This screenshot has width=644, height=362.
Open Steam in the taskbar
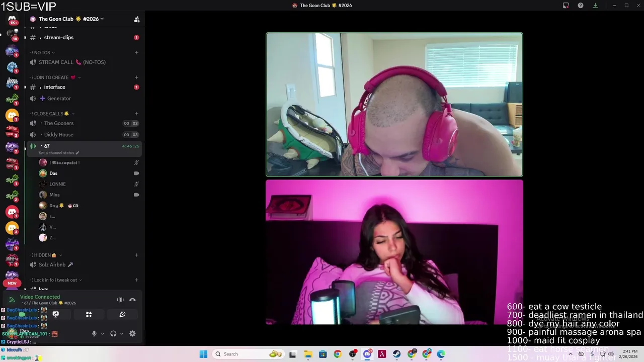coord(397,354)
